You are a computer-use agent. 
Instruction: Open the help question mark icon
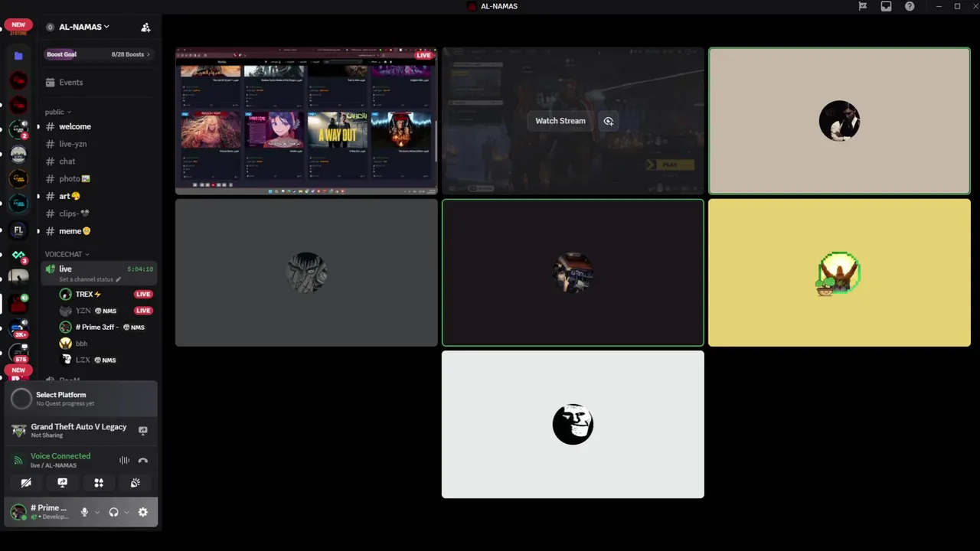coord(910,6)
